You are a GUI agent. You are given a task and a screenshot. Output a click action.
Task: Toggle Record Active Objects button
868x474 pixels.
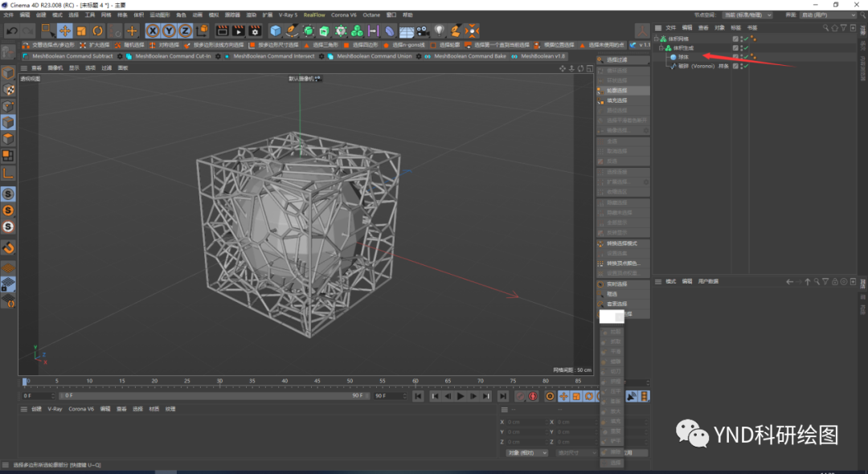click(520, 396)
